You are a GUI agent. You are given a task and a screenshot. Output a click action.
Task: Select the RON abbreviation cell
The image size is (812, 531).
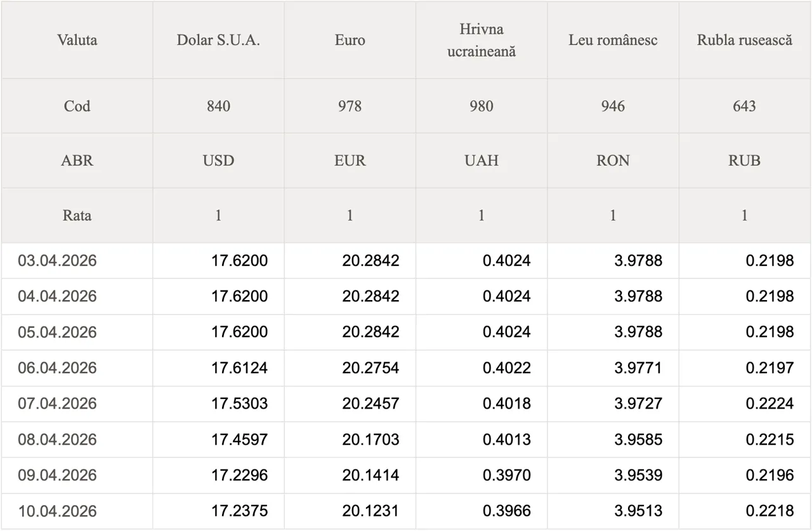[x=612, y=161]
